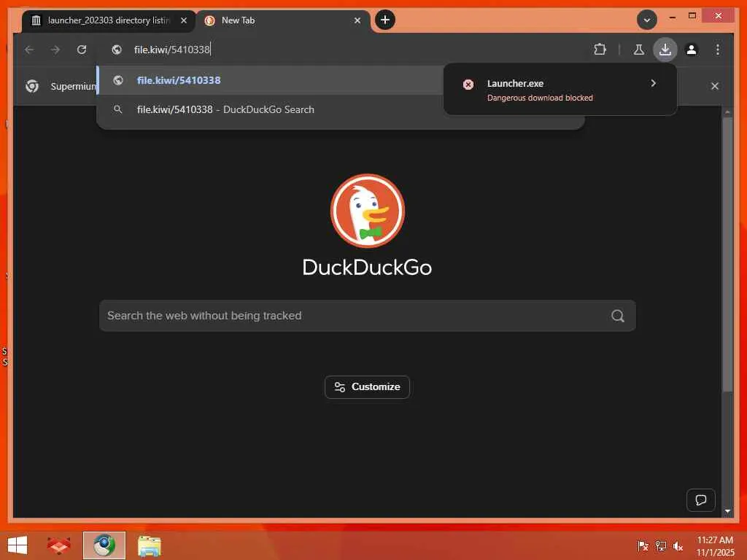
Task: Select the file.kiwi/5410338 URL suggestion
Action: tap(271, 80)
